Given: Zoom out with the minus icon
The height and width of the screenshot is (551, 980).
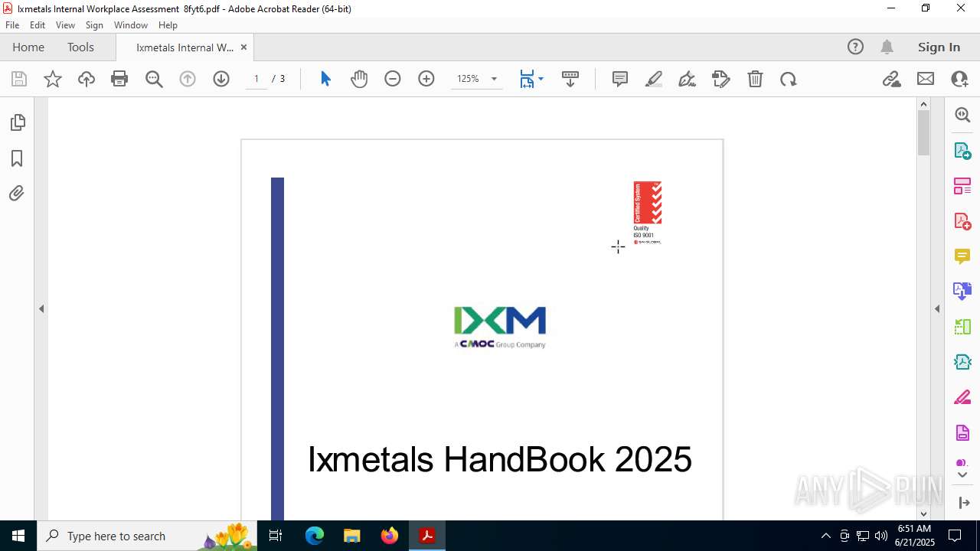Looking at the screenshot, I should [393, 79].
